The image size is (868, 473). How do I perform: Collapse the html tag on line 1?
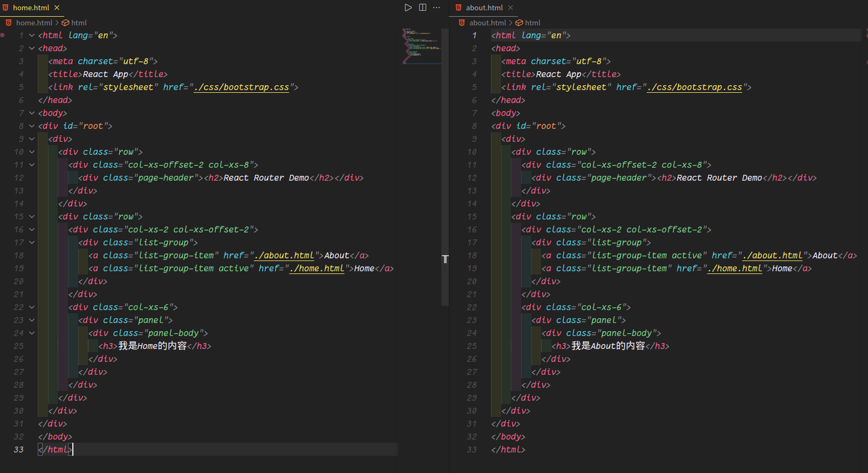32,36
